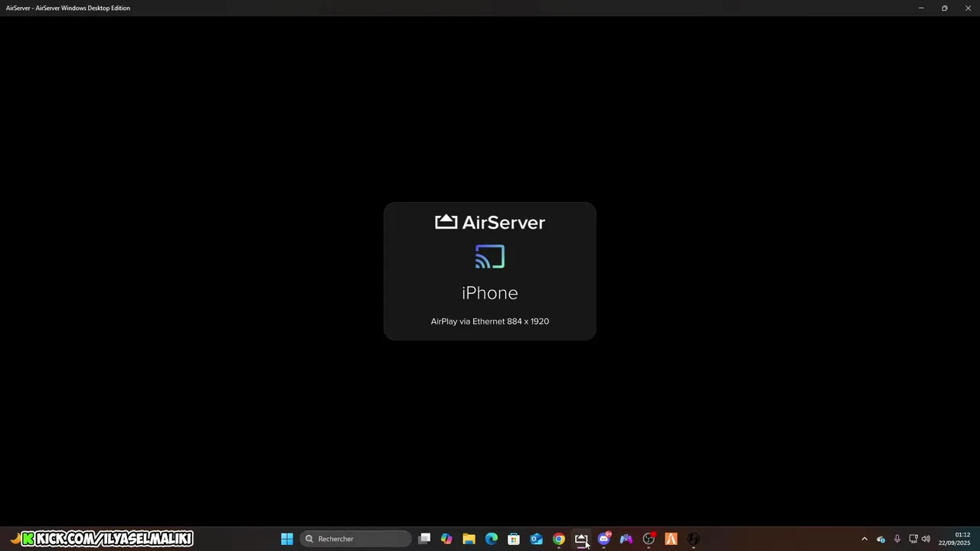Open Discord from the taskbar
The height and width of the screenshot is (551, 980).
[x=604, y=539]
